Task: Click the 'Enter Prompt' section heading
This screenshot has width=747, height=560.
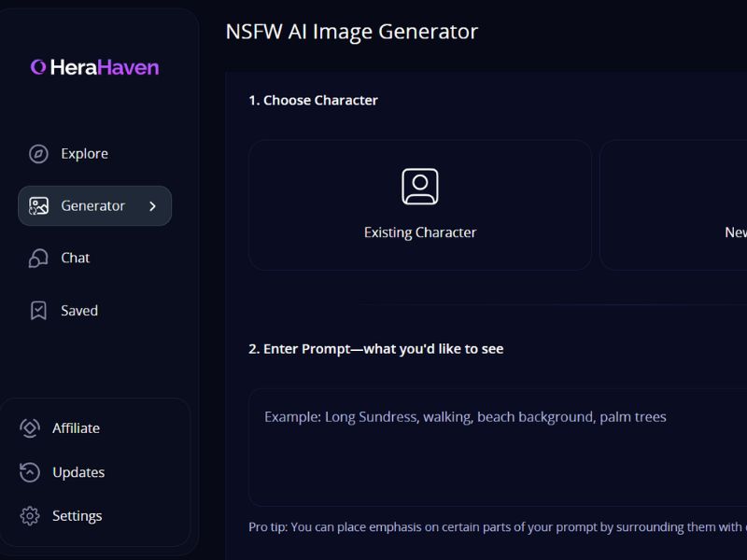Action: [376, 349]
